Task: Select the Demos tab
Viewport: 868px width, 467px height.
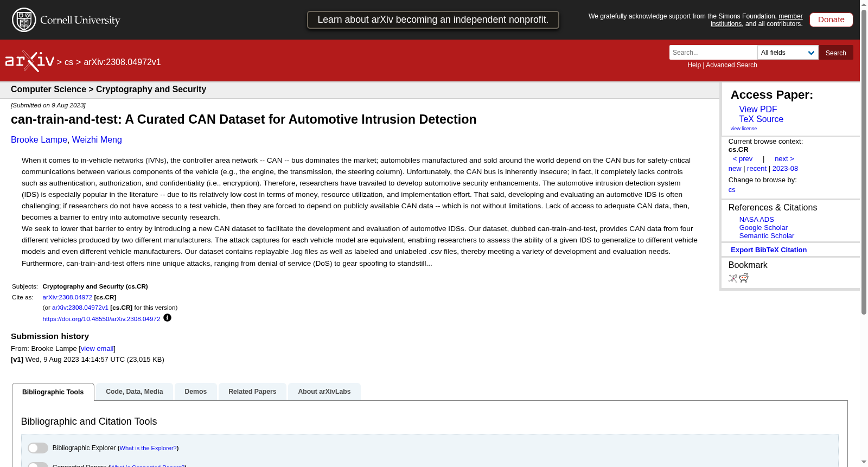Action: tap(196, 392)
